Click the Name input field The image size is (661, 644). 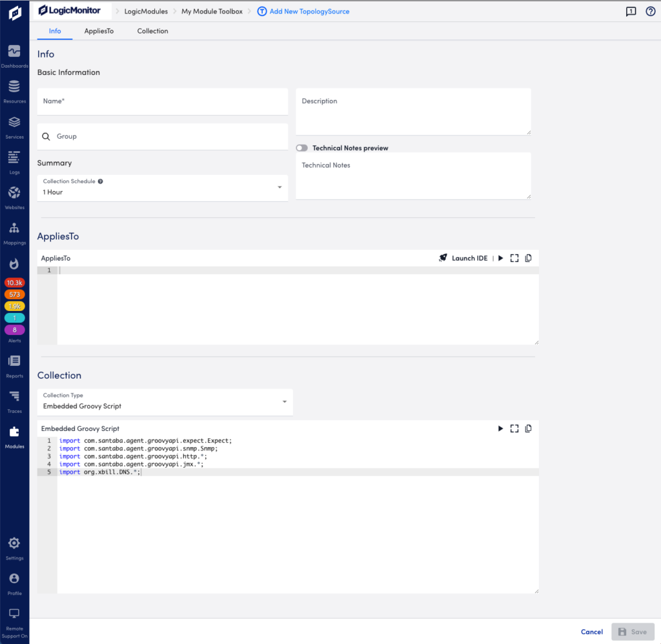click(x=162, y=101)
